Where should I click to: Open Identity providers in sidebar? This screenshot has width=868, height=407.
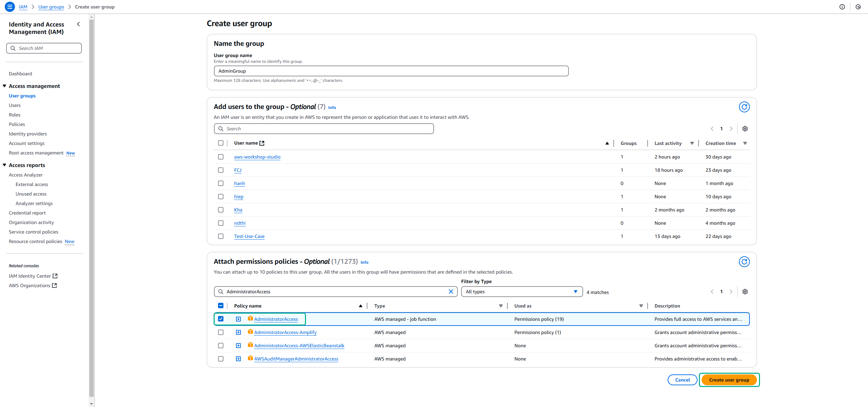(28, 134)
